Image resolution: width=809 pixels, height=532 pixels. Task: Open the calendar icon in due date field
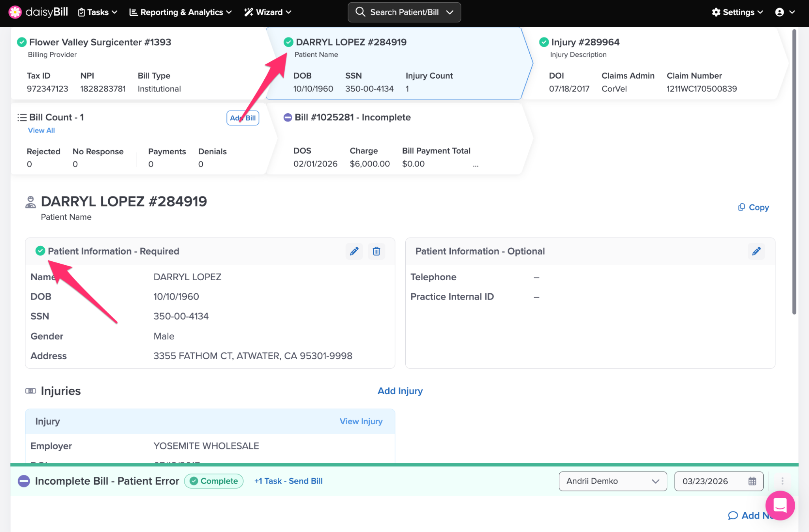[x=752, y=481]
